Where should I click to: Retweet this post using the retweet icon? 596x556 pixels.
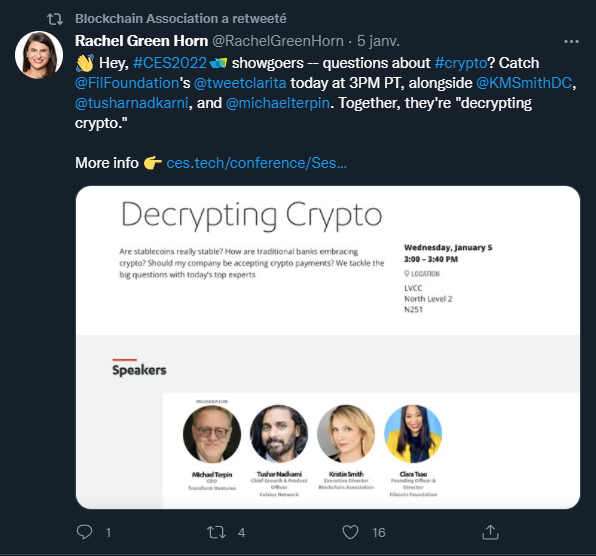coord(217,532)
